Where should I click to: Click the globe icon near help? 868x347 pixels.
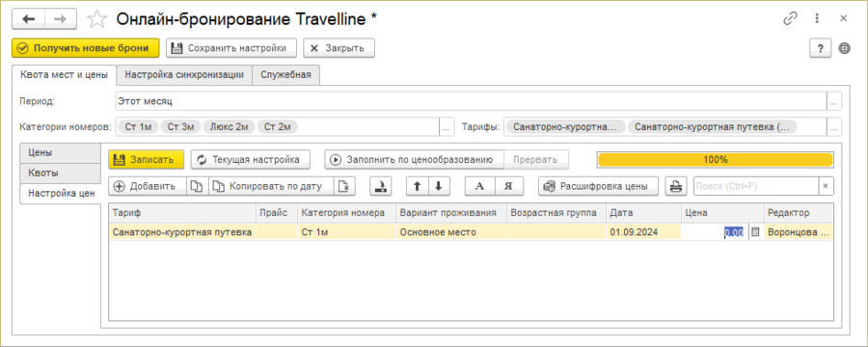tap(844, 49)
